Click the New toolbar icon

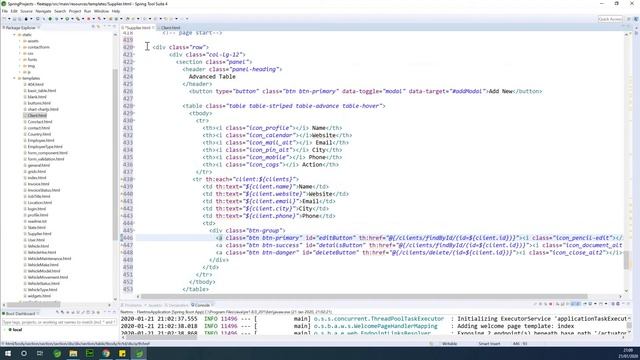pyautogui.click(x=4, y=19)
